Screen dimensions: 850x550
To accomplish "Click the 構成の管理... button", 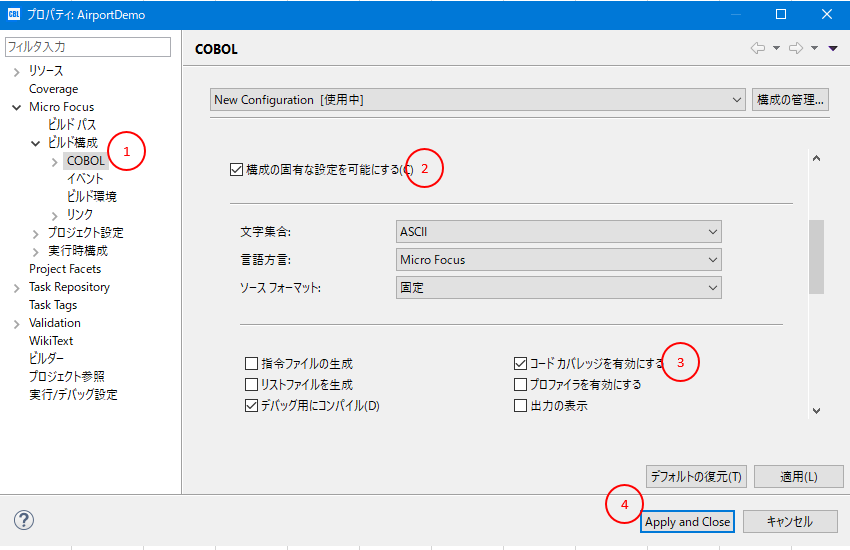I will (x=790, y=100).
